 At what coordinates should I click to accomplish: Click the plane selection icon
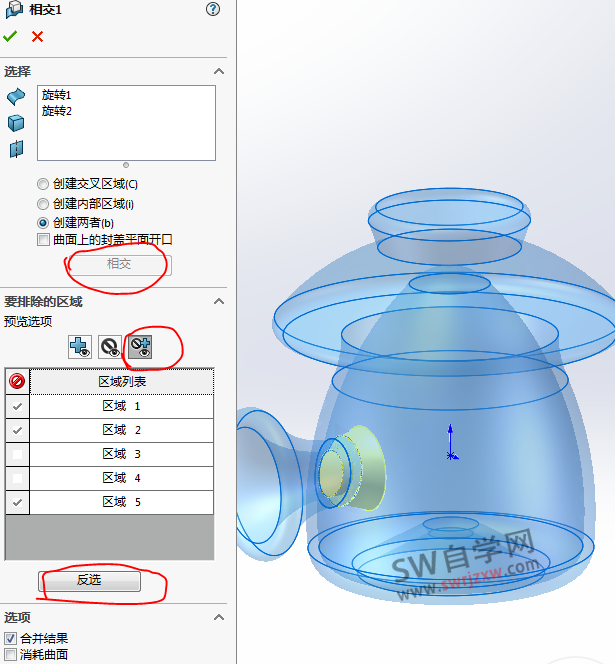(16, 149)
